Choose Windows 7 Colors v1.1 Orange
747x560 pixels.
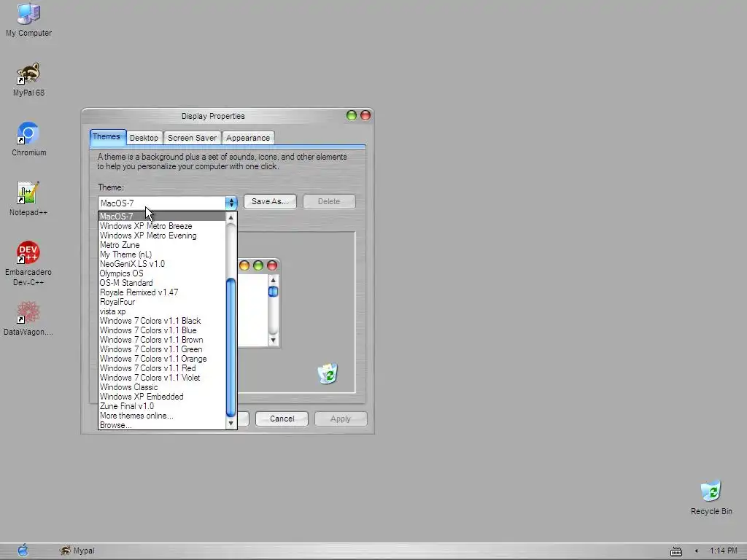[161, 359]
